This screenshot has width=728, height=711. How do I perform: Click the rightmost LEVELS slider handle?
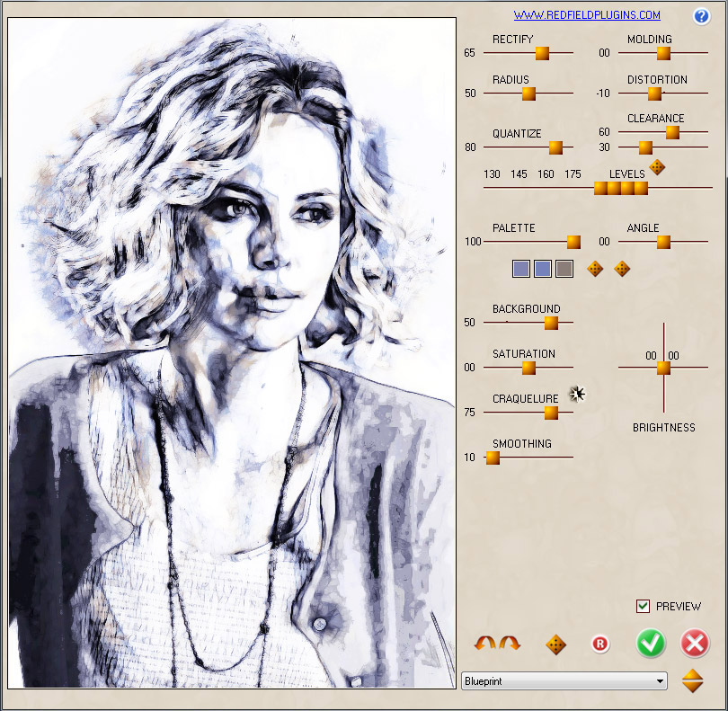641,188
